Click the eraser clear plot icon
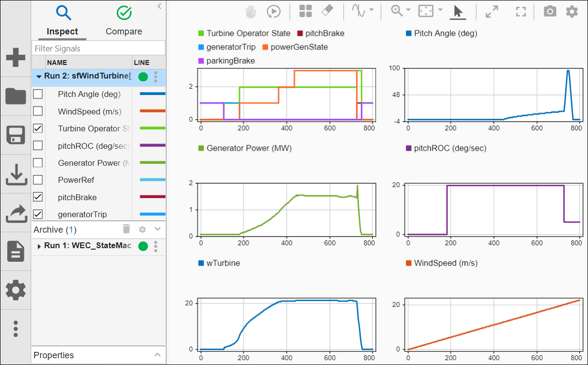588x365 pixels. point(327,11)
